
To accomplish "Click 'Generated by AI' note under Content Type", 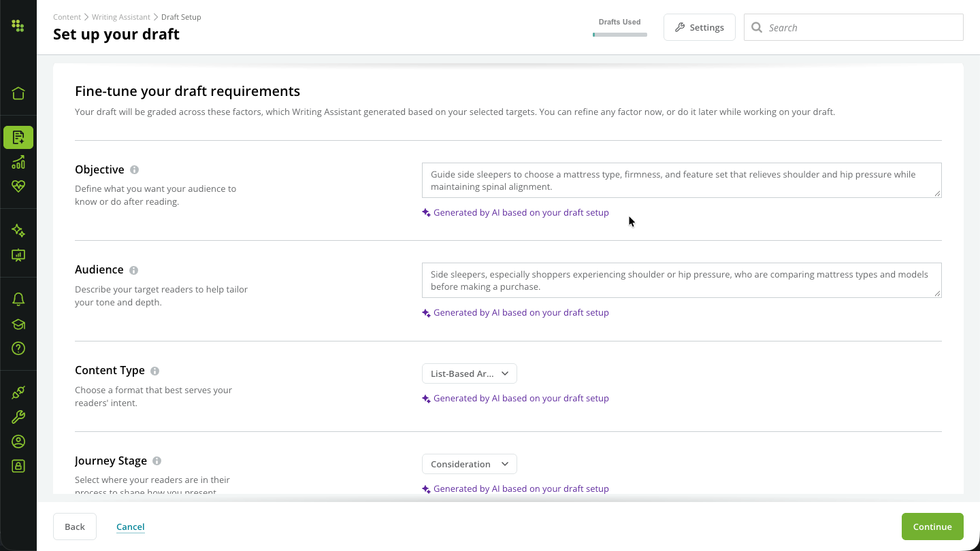I will 515,399.
